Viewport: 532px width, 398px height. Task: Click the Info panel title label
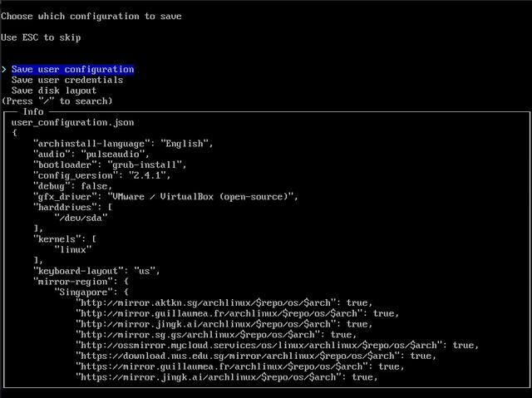point(33,111)
